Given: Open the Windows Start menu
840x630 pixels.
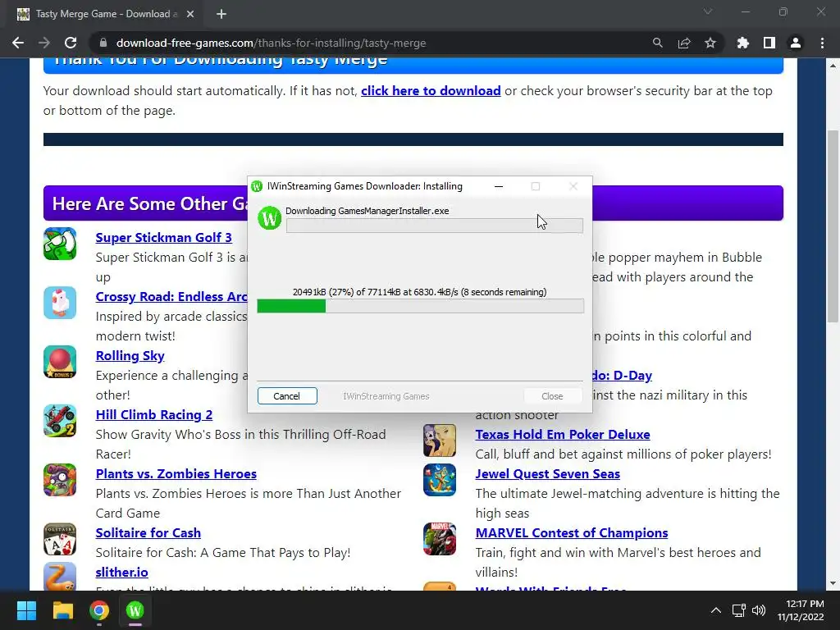Looking at the screenshot, I should pyautogui.click(x=26, y=610).
